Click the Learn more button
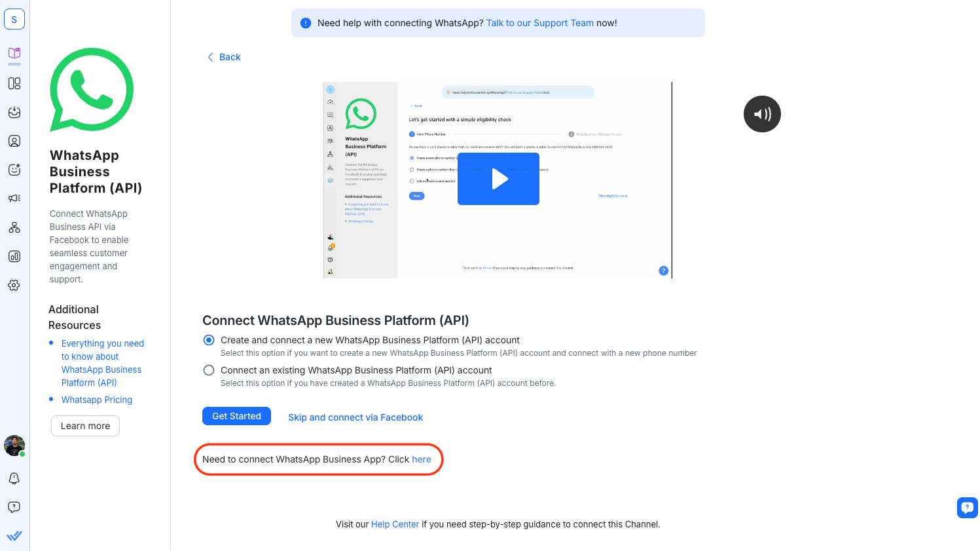 85,426
